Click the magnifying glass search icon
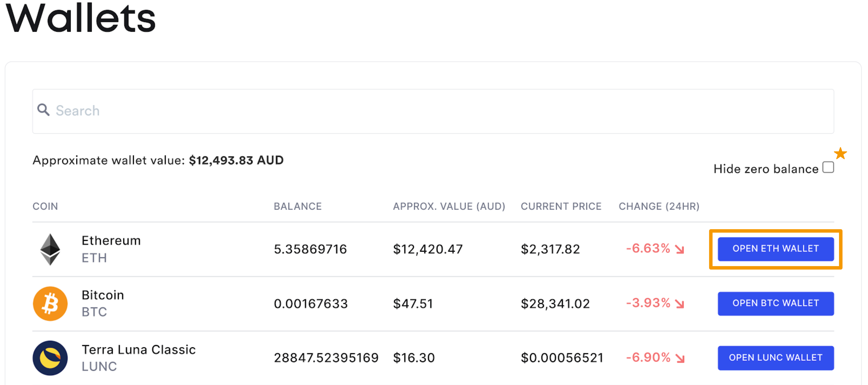868x385 pixels. 44,110
